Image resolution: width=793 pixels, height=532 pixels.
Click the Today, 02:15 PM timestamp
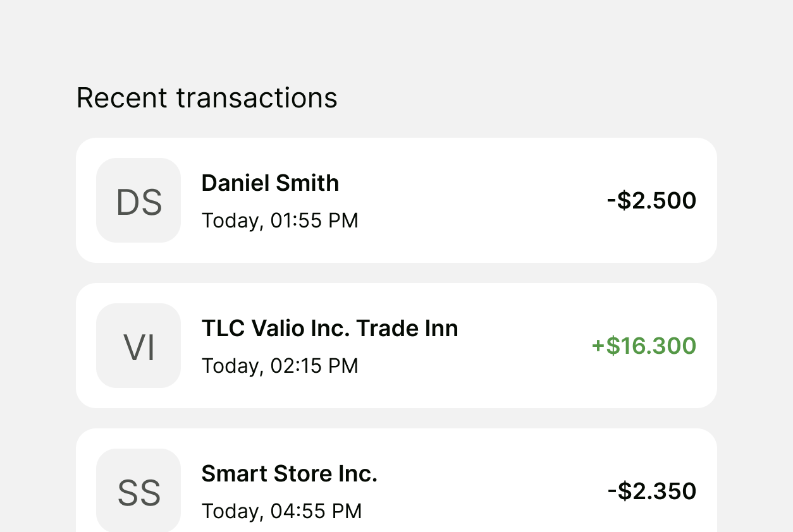click(x=280, y=366)
